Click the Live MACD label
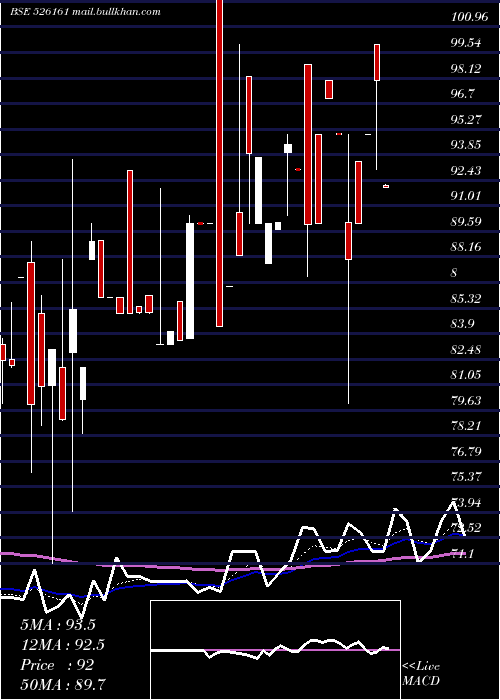This screenshot has width=500, height=700. point(421,673)
